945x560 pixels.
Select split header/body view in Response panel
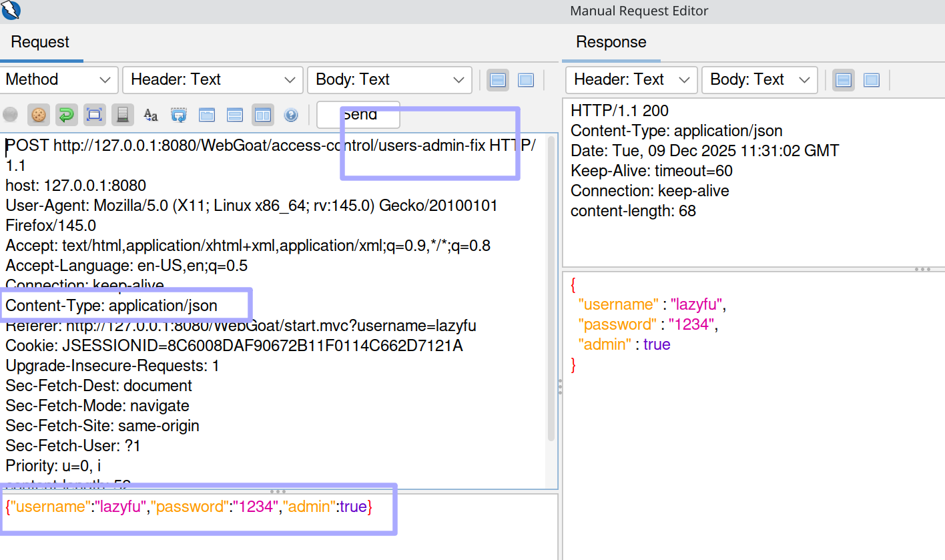pyautogui.click(x=844, y=79)
